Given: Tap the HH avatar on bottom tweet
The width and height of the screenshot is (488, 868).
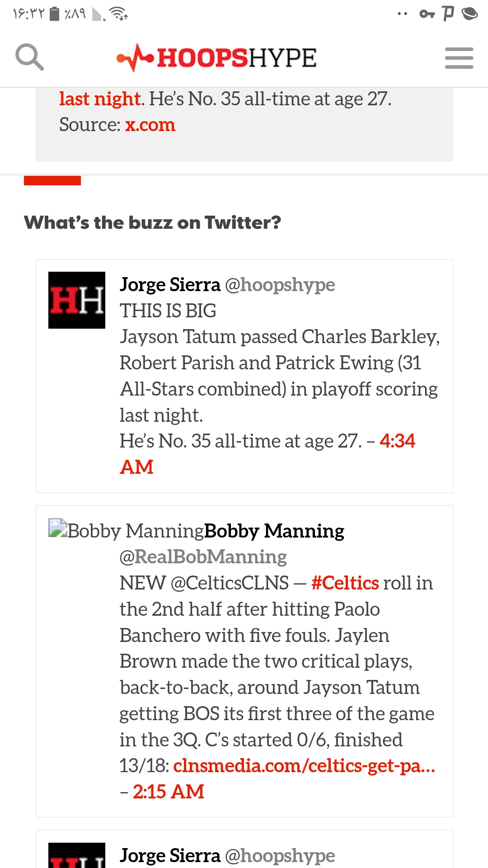Looking at the screenshot, I should [x=77, y=855].
